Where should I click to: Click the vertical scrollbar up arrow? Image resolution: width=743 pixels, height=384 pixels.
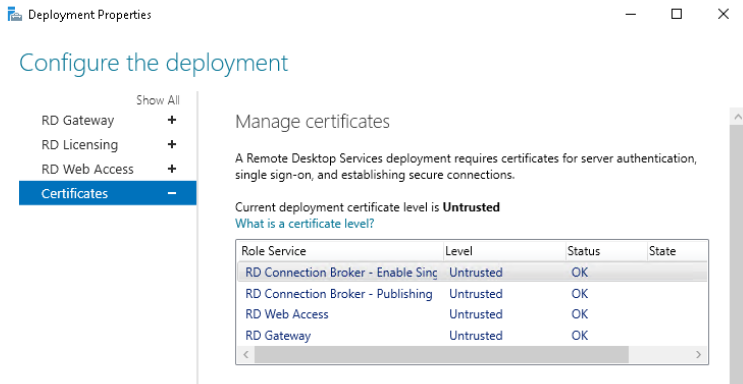[737, 116]
